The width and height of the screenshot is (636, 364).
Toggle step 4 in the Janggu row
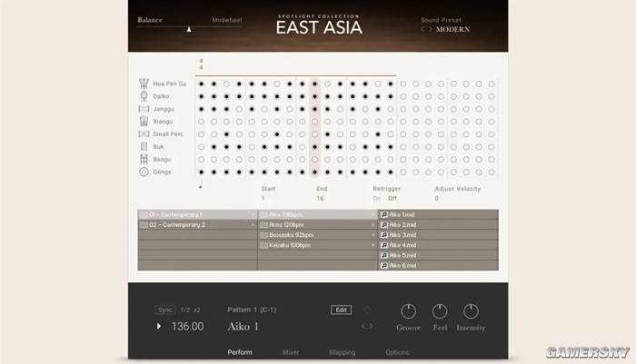pyautogui.click(x=239, y=109)
